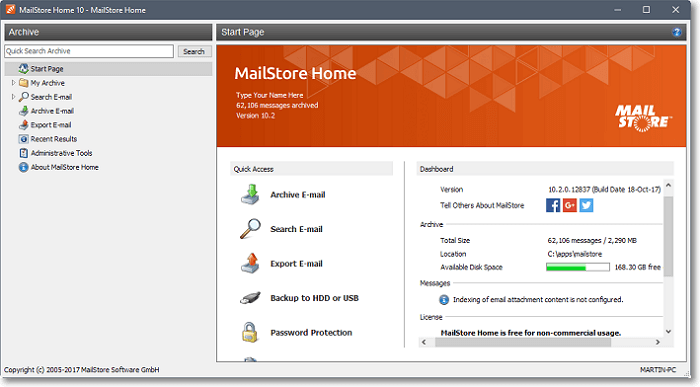
Task: Click the Archive E-mail quick access link
Action: (298, 195)
